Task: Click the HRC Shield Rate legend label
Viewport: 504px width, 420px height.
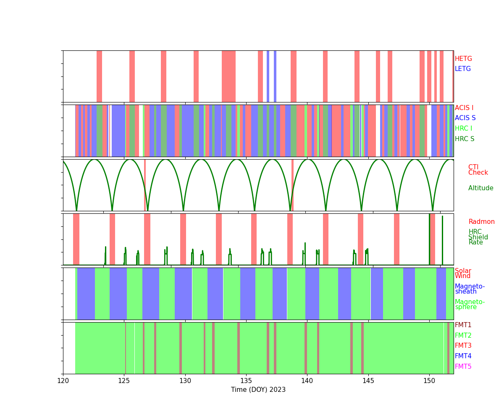Action: pyautogui.click(x=478, y=237)
